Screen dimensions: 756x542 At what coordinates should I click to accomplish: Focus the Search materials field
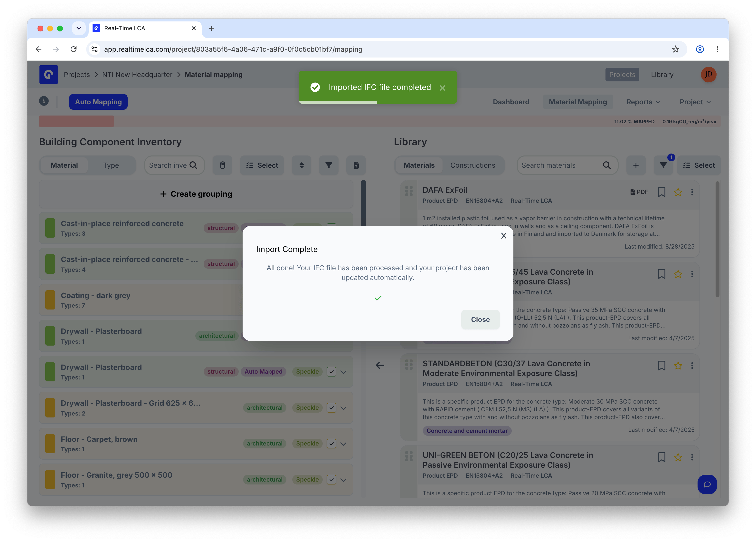[567, 165]
